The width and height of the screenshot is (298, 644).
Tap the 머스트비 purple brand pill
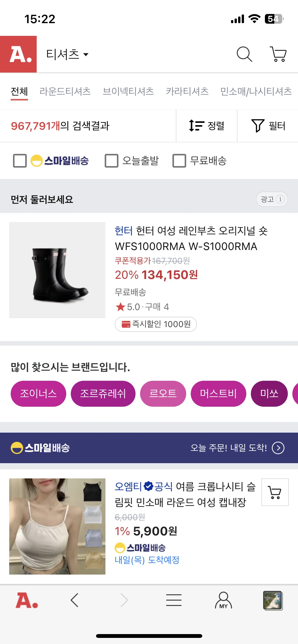pos(218,393)
